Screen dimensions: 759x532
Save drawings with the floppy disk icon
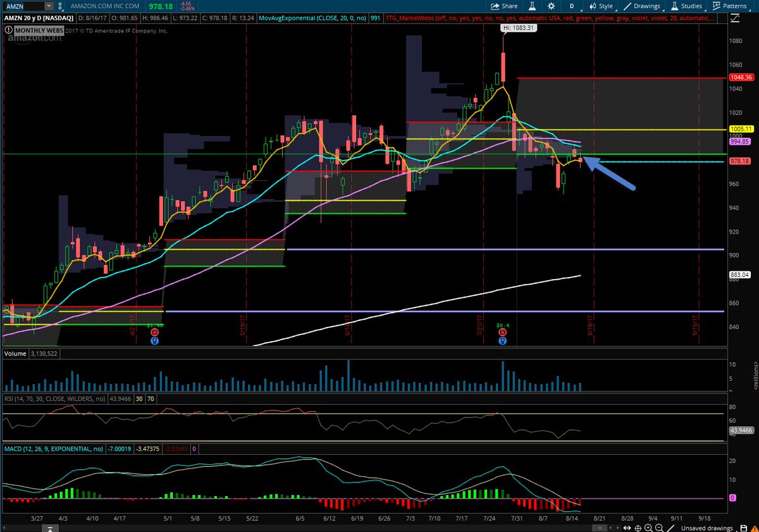point(743,527)
